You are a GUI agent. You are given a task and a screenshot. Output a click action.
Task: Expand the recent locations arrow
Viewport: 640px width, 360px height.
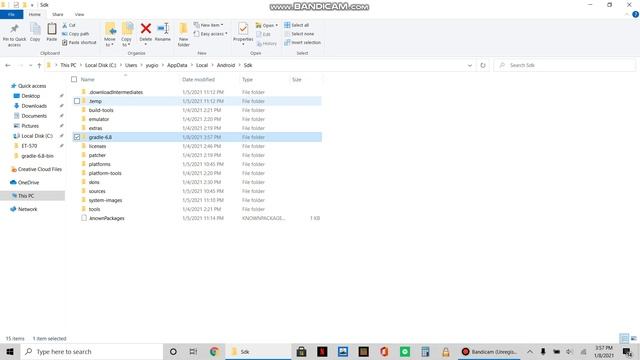[x=30, y=65]
